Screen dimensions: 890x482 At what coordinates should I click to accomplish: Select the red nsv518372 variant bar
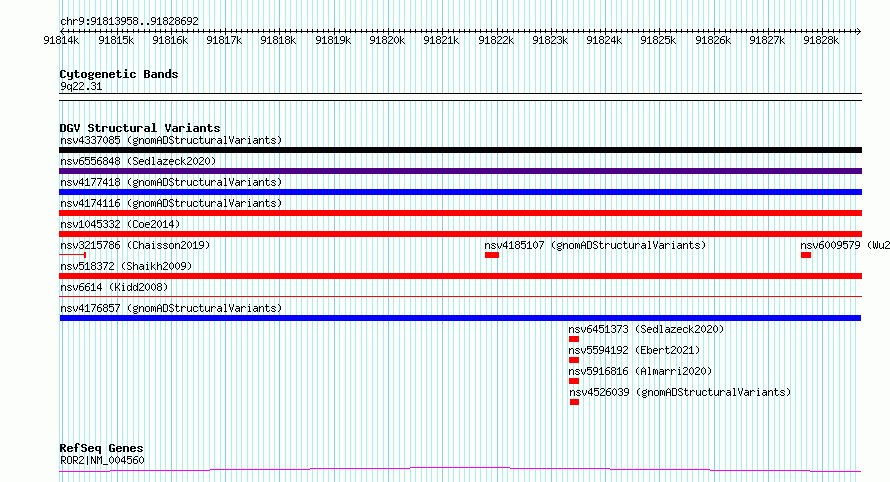tap(460, 276)
